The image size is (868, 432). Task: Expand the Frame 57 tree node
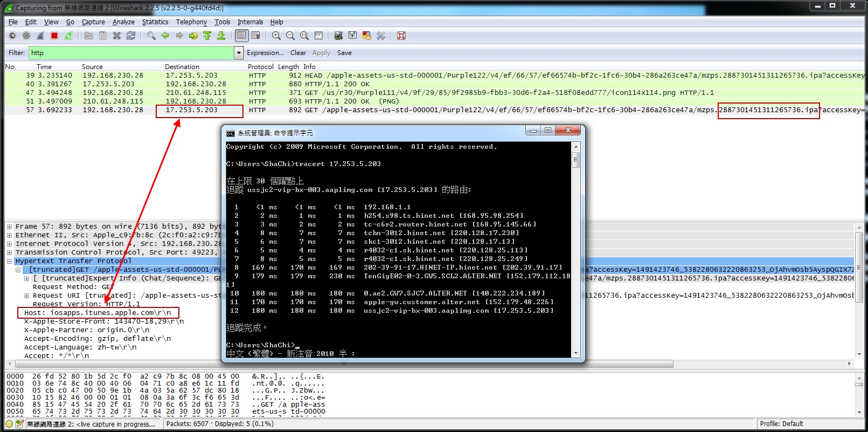(10, 227)
